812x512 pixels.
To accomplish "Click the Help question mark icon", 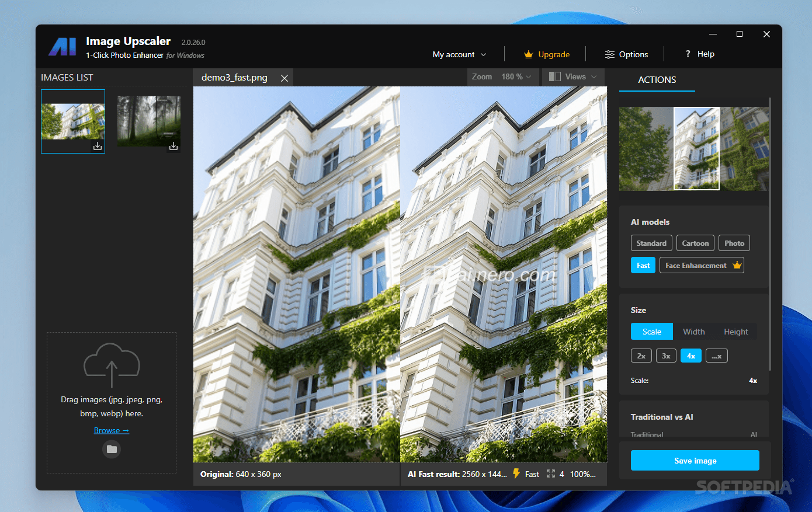I will pos(688,54).
